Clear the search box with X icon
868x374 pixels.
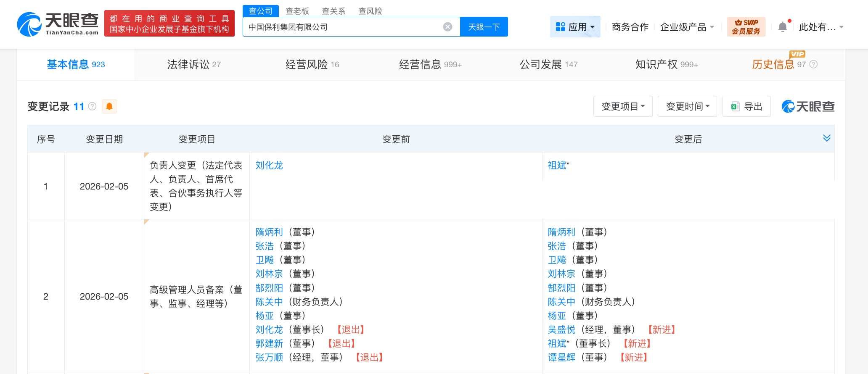pos(447,27)
